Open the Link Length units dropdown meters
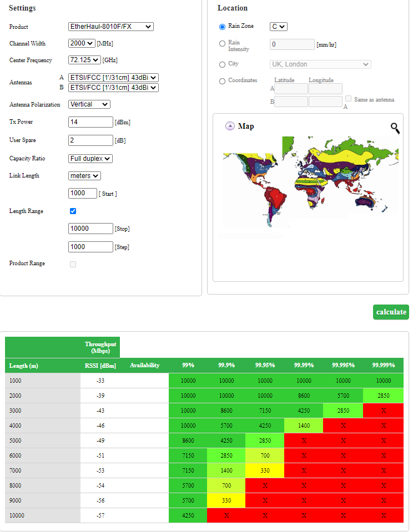The width and height of the screenshot is (413, 532). (84, 176)
